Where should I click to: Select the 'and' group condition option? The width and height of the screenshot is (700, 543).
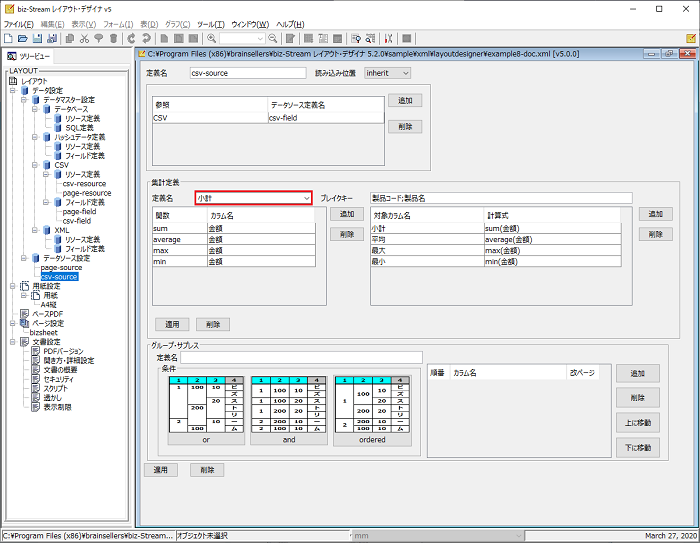[289, 410]
